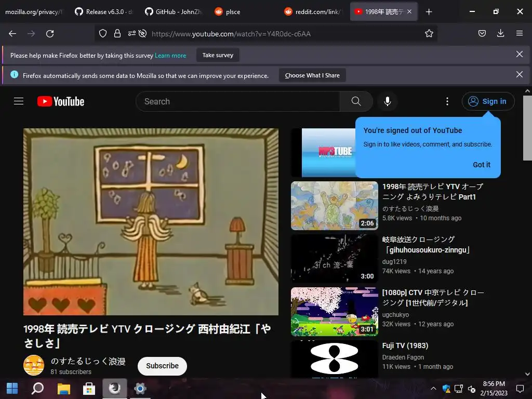The width and height of the screenshot is (532, 399).
Task: Click the autoplay blocked icon in address bar
Action: point(142,34)
